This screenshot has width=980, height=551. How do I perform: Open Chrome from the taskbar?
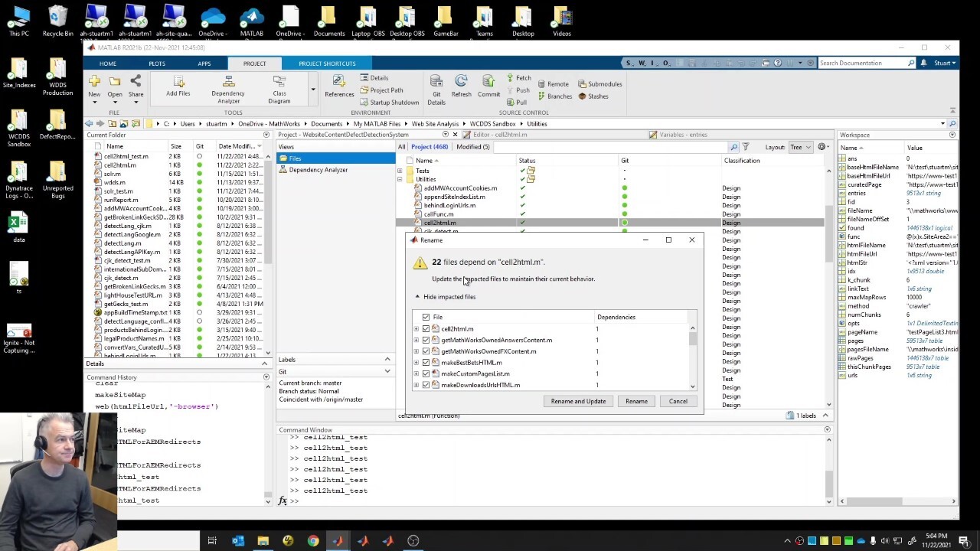click(313, 541)
